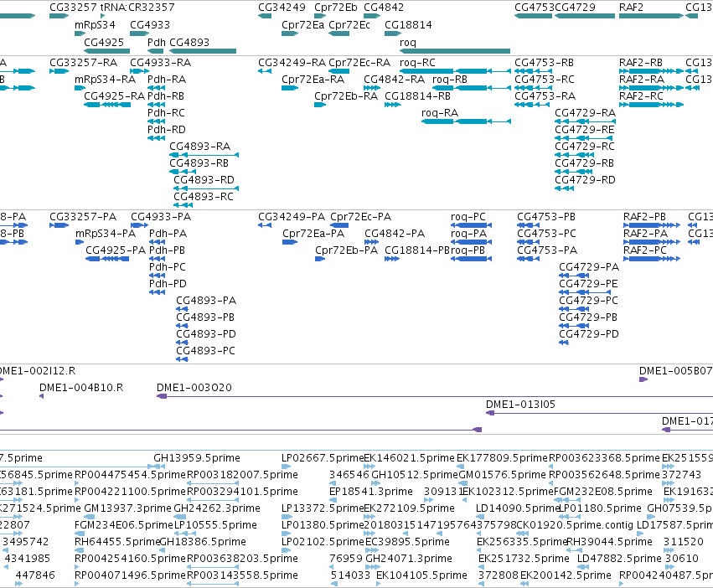Select the EP18541.3prime EST label
The image size is (713, 588).
pos(371,492)
